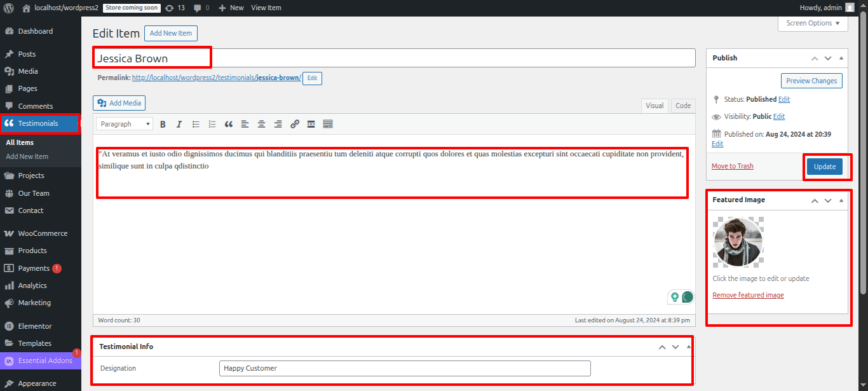Insert Read More tag
The image size is (868, 391).
pos(311,125)
